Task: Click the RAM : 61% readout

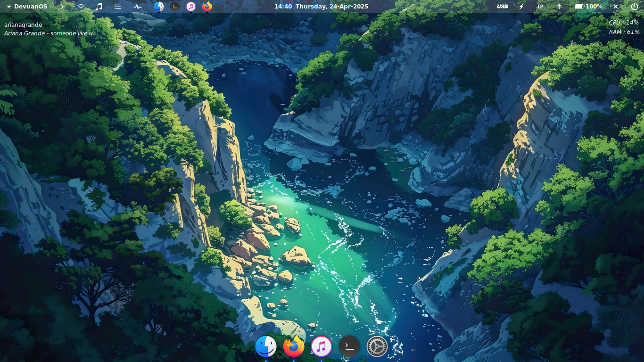Action: tap(624, 32)
